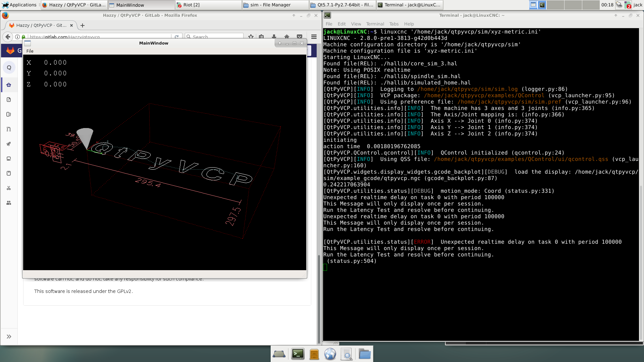Click the Z axis 0.000 readout
The image size is (644, 362).
click(x=55, y=84)
